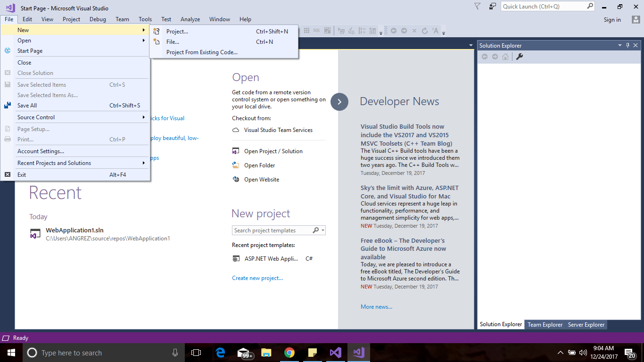This screenshot has width=644, height=362.
Task: Click the New File icon in submenu
Action: (x=157, y=42)
